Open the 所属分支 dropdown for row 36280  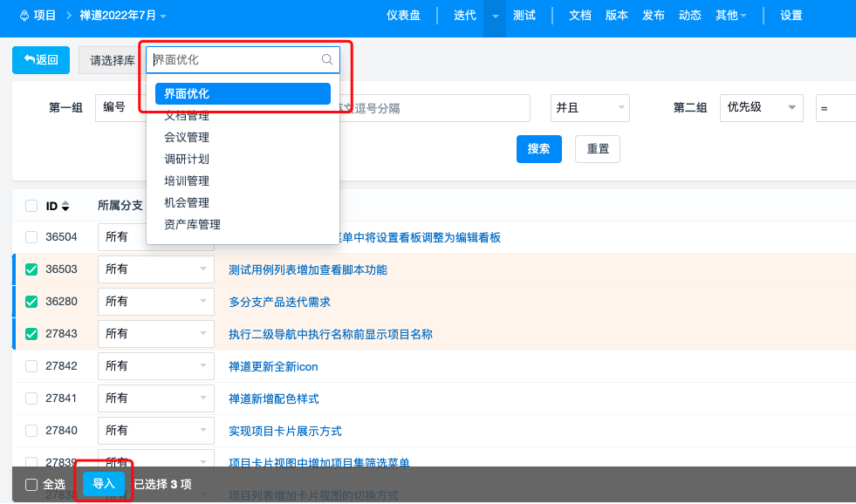tap(156, 301)
